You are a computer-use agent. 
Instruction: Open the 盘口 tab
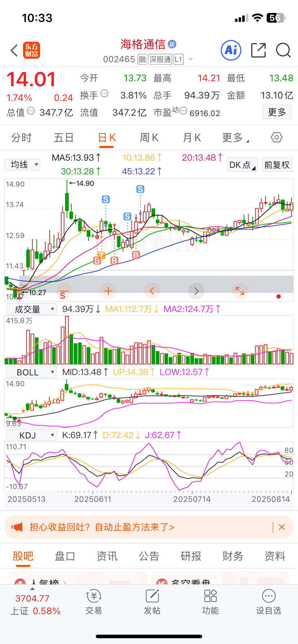click(x=65, y=556)
